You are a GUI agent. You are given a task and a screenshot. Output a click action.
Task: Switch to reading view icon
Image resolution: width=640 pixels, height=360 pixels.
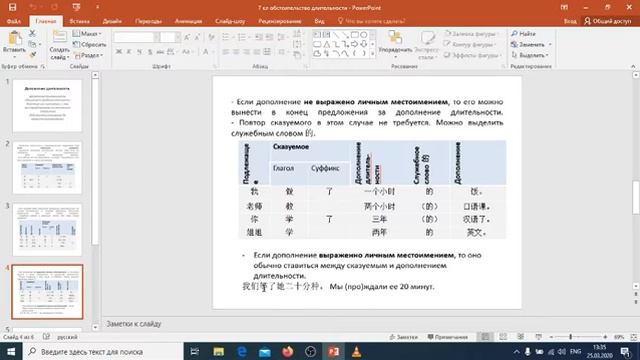point(521,337)
